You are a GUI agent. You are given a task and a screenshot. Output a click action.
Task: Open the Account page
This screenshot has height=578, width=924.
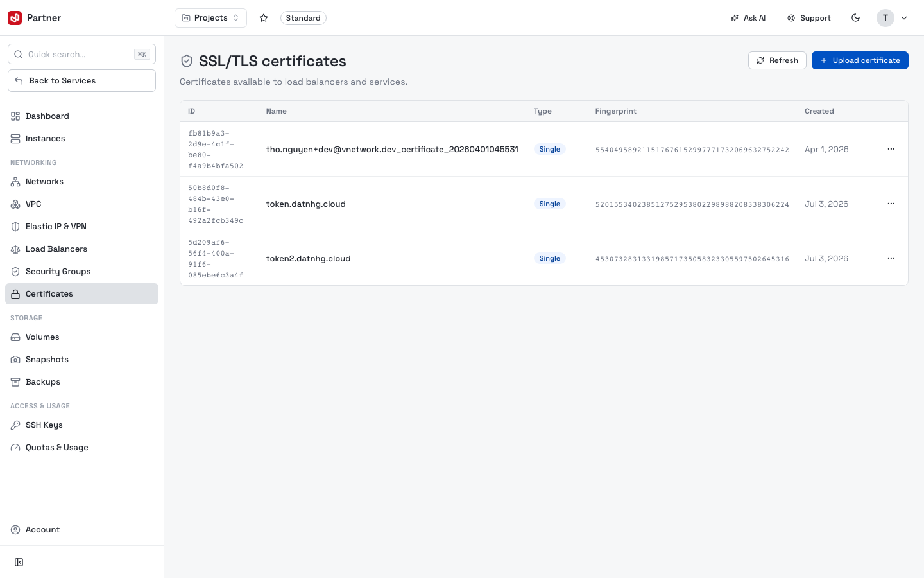pyautogui.click(x=81, y=530)
